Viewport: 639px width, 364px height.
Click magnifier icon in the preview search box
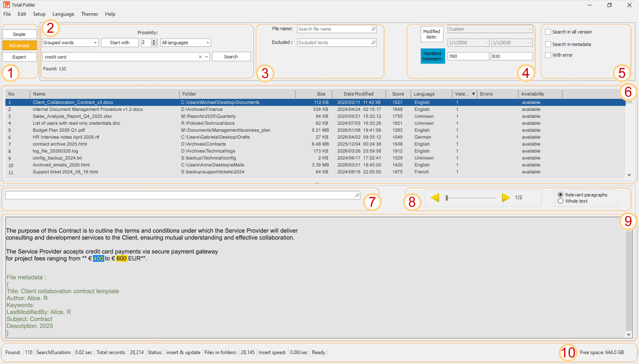pos(357,195)
